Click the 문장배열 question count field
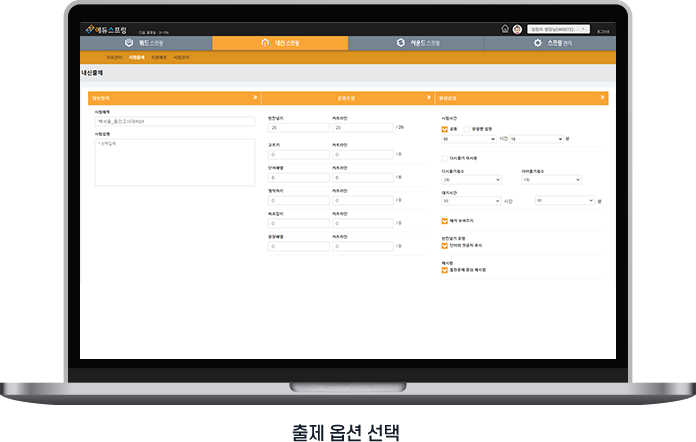 [299, 246]
